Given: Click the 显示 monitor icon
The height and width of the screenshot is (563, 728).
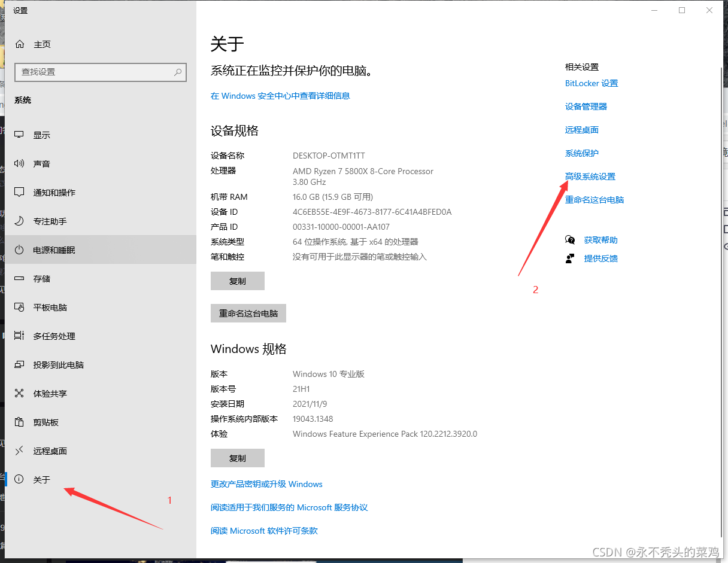Looking at the screenshot, I should pyautogui.click(x=20, y=135).
